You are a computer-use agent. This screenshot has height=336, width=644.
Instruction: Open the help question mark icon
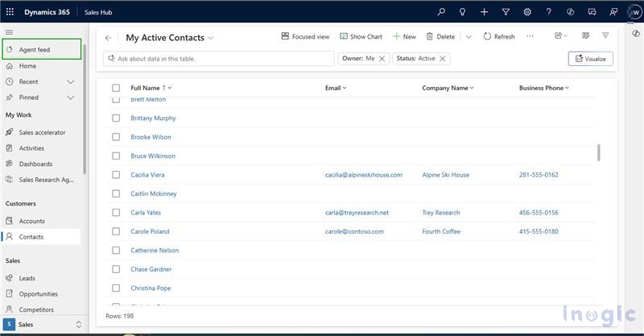[549, 12]
